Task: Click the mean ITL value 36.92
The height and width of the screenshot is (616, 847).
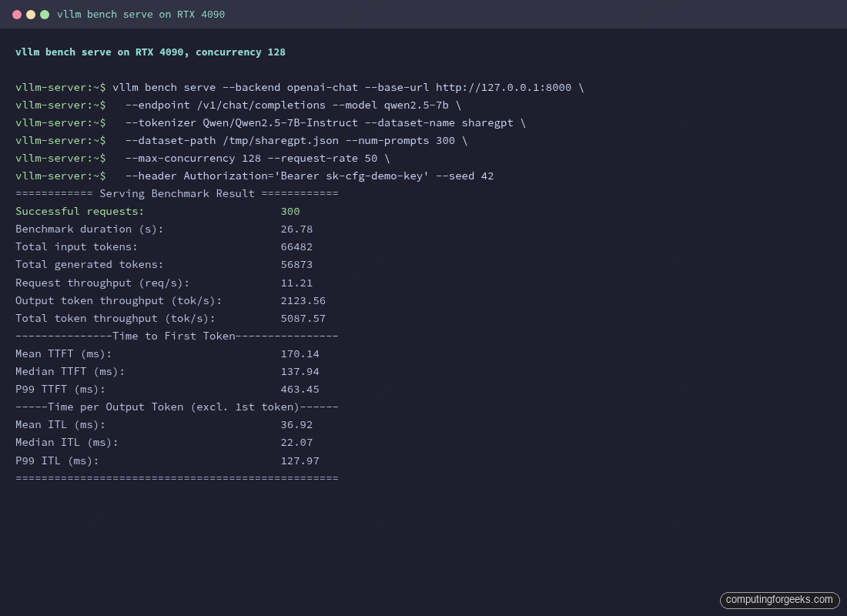Action: pyautogui.click(x=296, y=425)
